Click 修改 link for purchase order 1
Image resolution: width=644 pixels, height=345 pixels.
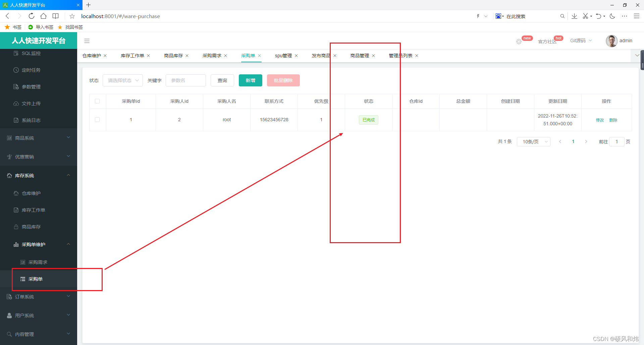click(600, 120)
